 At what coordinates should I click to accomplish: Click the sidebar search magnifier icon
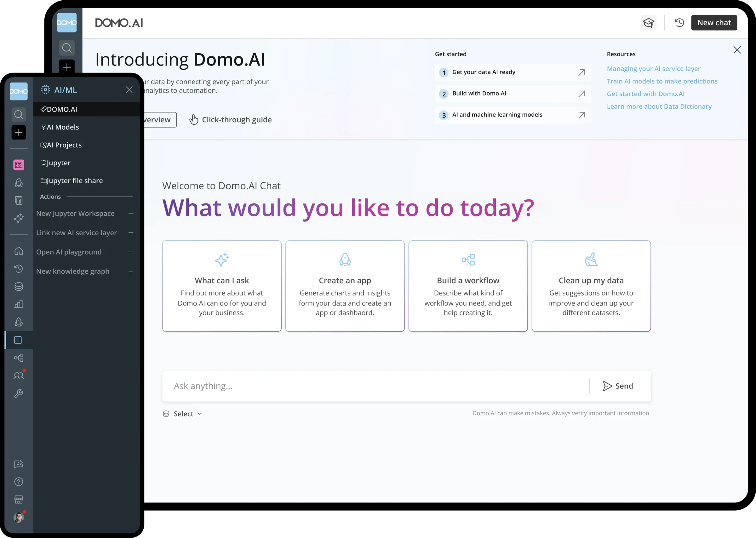[19, 115]
